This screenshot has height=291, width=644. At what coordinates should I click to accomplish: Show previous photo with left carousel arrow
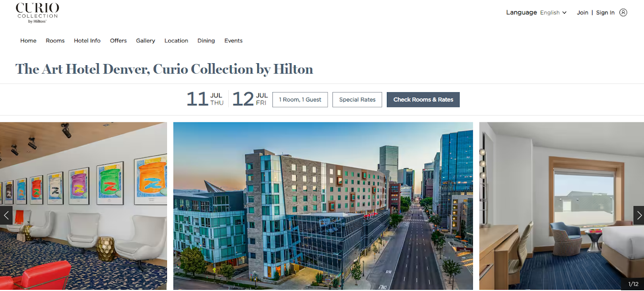click(6, 215)
